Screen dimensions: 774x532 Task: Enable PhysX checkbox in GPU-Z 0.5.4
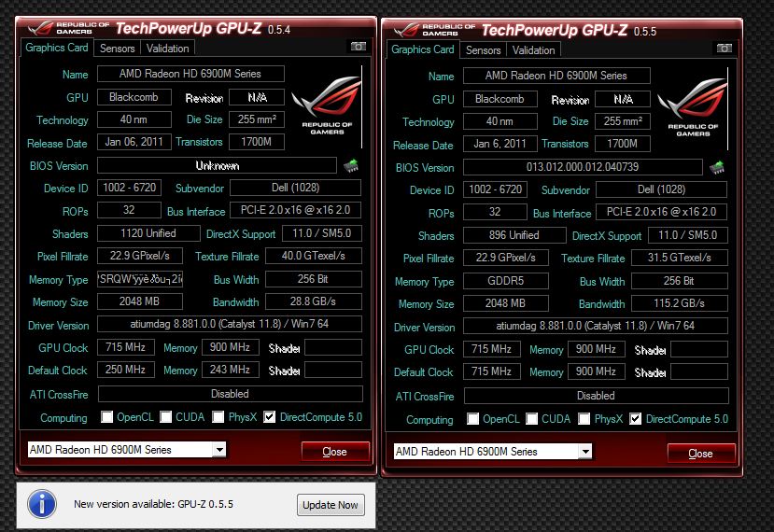tap(218, 417)
